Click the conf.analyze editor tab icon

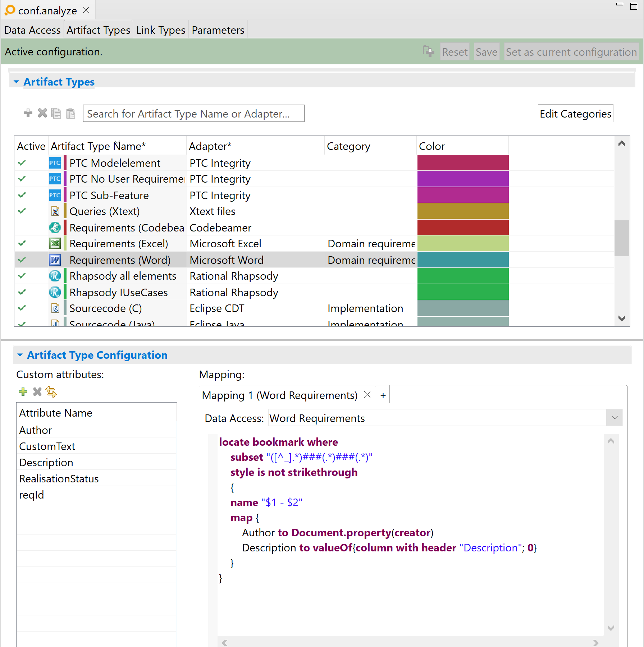click(x=10, y=10)
